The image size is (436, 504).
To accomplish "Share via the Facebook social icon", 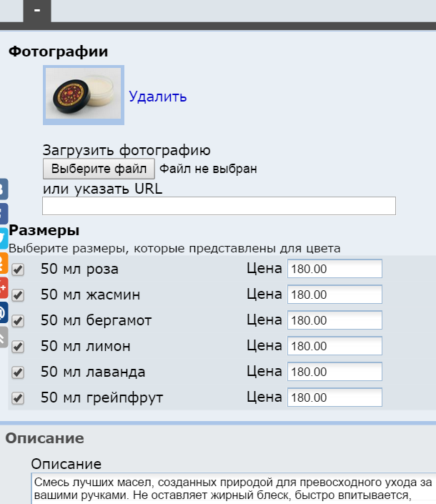I will 4,214.
